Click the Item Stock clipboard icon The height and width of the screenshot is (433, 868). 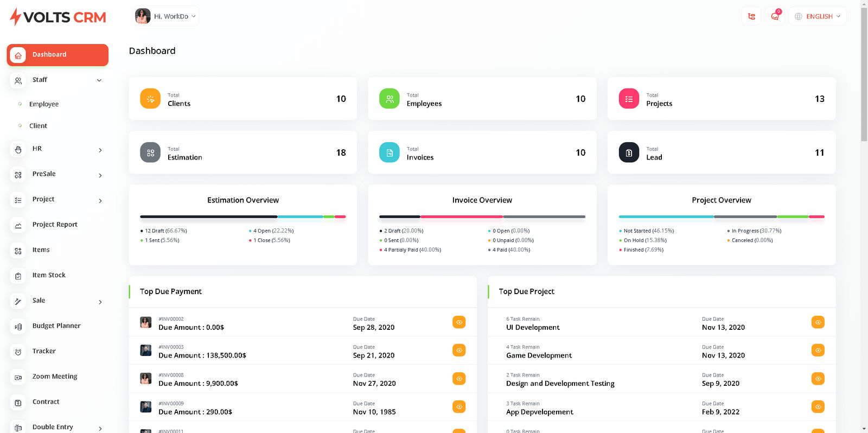(18, 276)
